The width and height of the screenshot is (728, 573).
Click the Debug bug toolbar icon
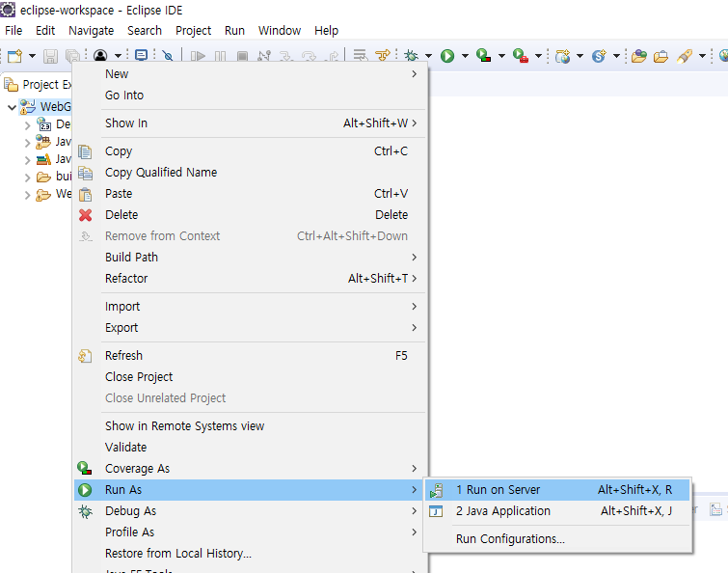411,56
